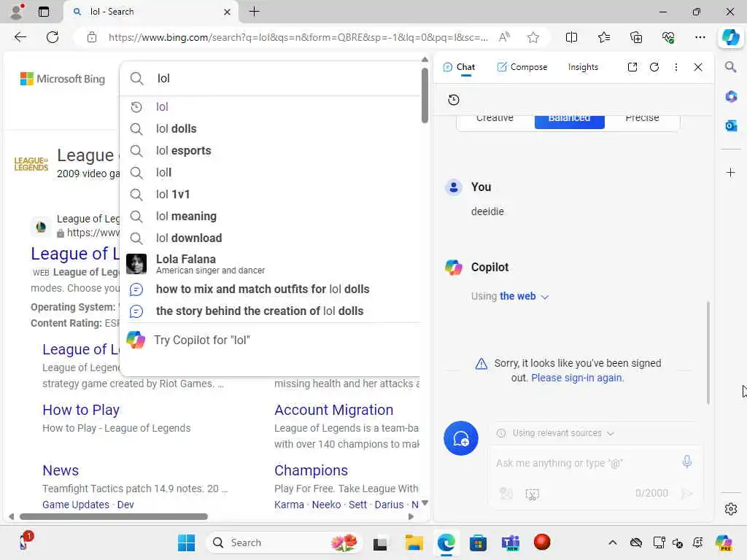Viewport: 747px width, 560px height.
Task: Click the suggestion list vertical scrollbar
Action: [x=425, y=96]
